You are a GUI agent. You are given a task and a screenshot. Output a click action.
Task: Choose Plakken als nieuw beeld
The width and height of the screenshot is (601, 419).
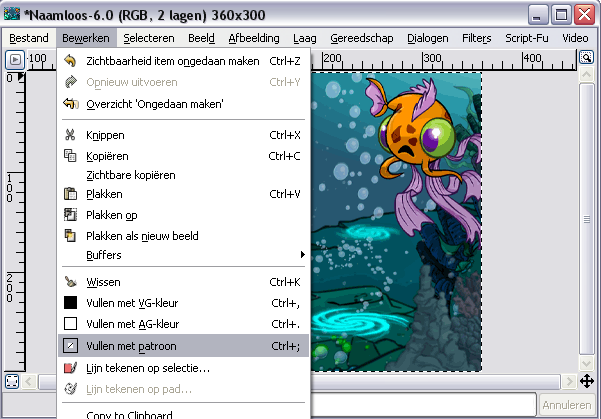coord(184,236)
